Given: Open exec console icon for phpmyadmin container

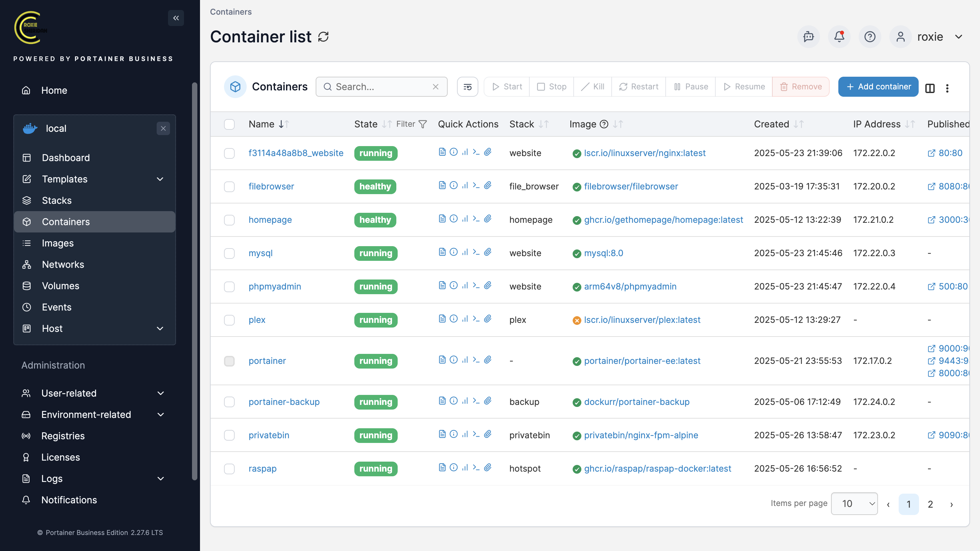Looking at the screenshot, I should (476, 285).
